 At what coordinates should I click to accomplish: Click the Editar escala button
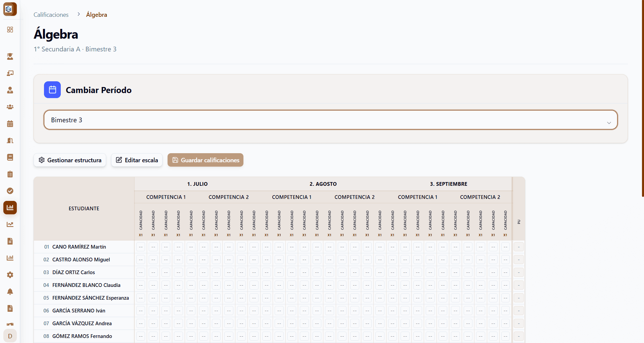pos(137,160)
